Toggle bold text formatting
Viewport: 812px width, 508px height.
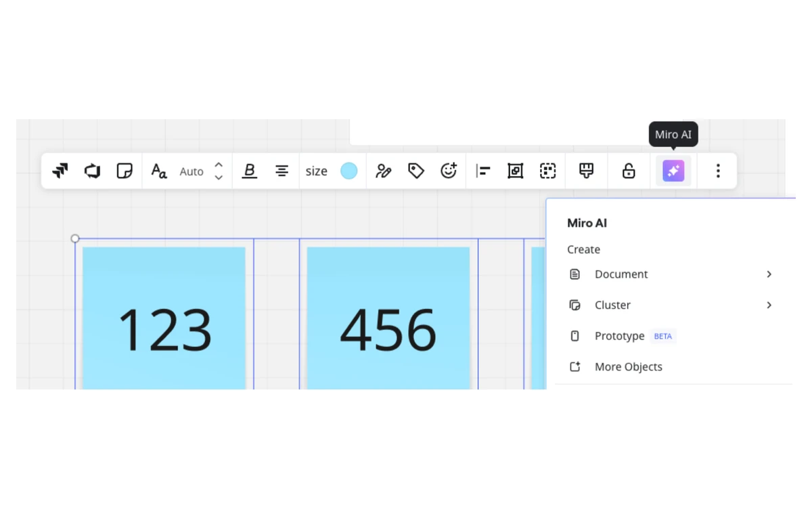click(250, 171)
